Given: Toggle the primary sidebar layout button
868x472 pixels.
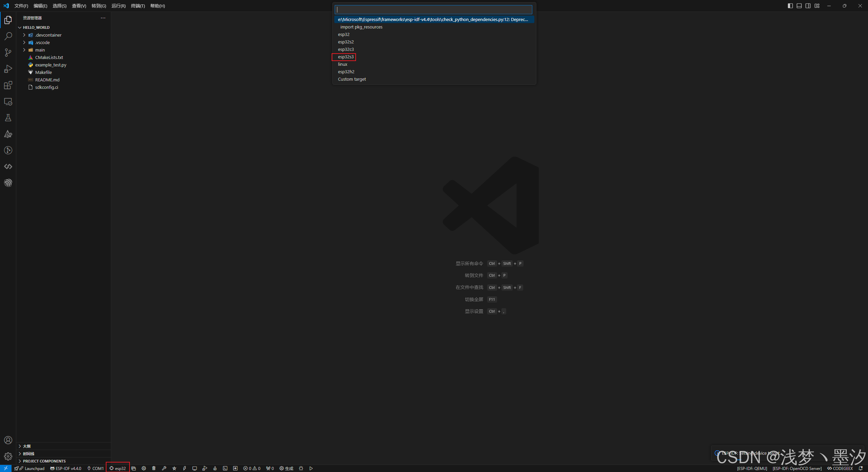Looking at the screenshot, I should pyautogui.click(x=790, y=6).
